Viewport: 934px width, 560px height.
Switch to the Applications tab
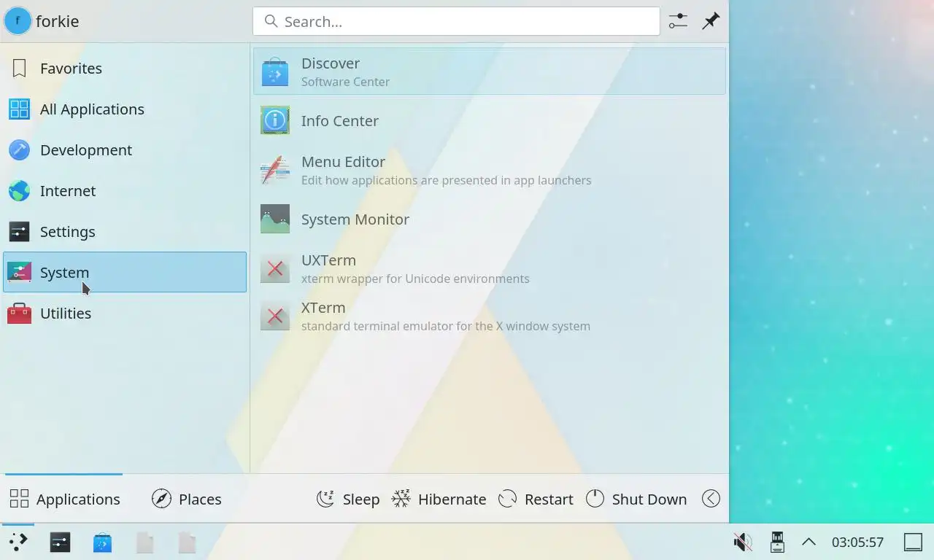point(64,499)
